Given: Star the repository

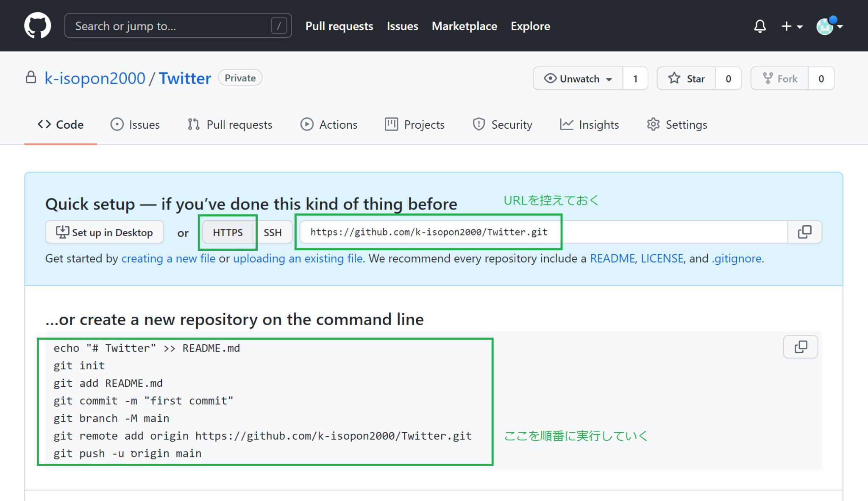Looking at the screenshot, I should coord(686,78).
